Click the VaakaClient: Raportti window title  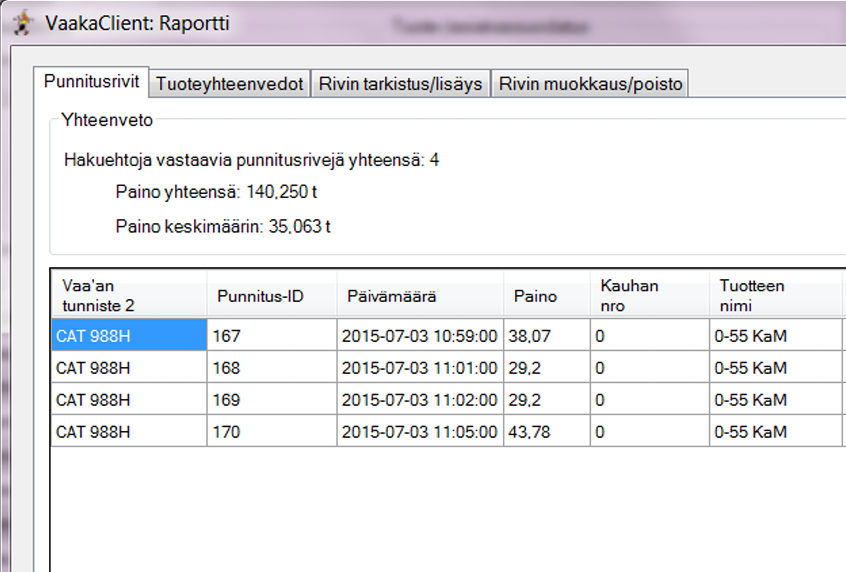coord(138,23)
